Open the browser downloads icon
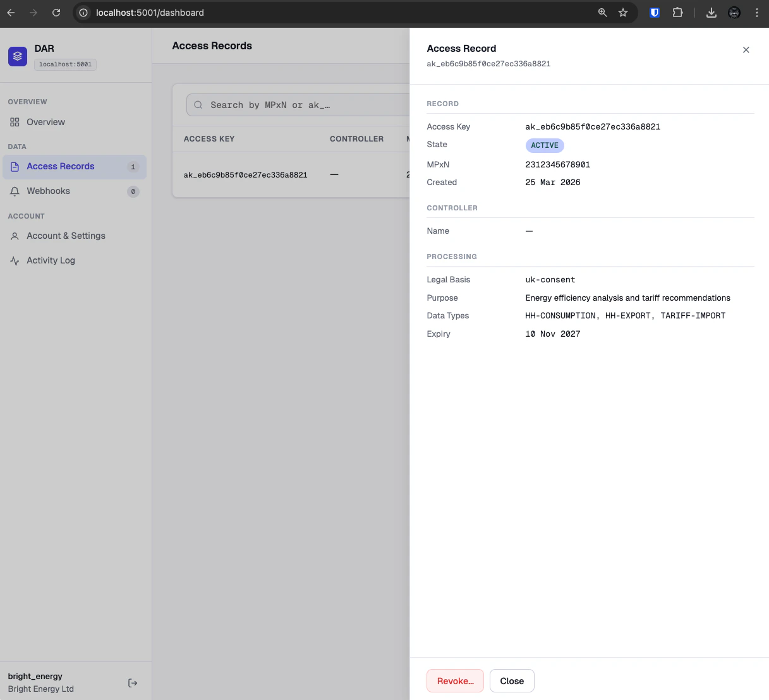 pos(711,13)
